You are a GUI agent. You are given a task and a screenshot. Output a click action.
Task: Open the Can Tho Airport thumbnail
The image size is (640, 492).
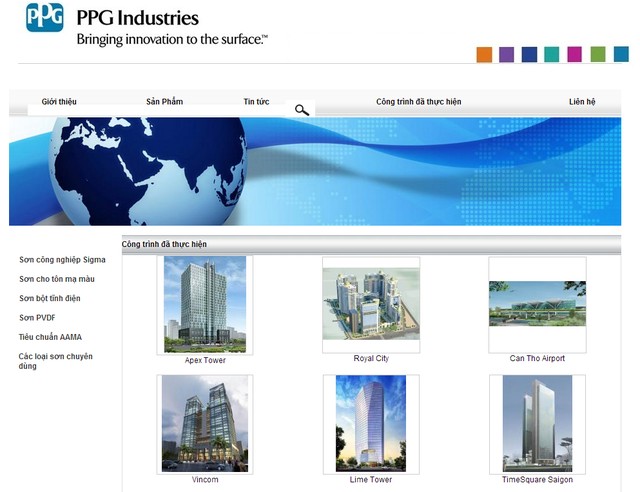pyautogui.click(x=538, y=305)
